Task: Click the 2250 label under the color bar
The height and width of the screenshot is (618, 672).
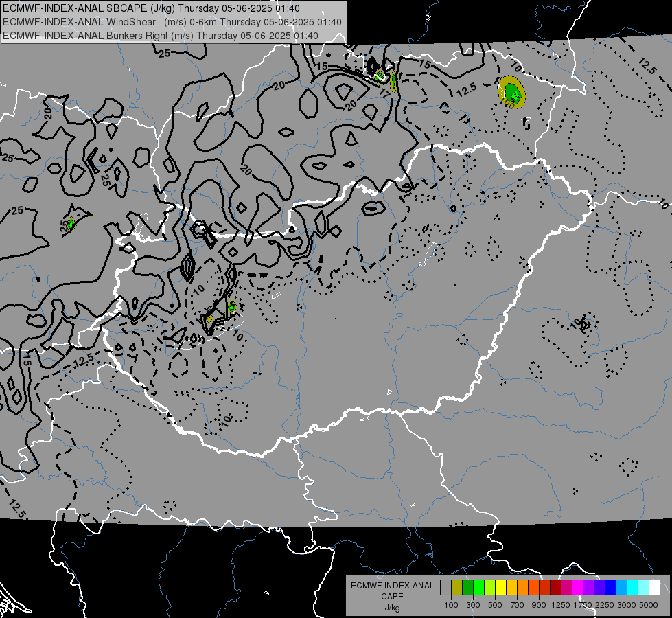Action: (605, 605)
